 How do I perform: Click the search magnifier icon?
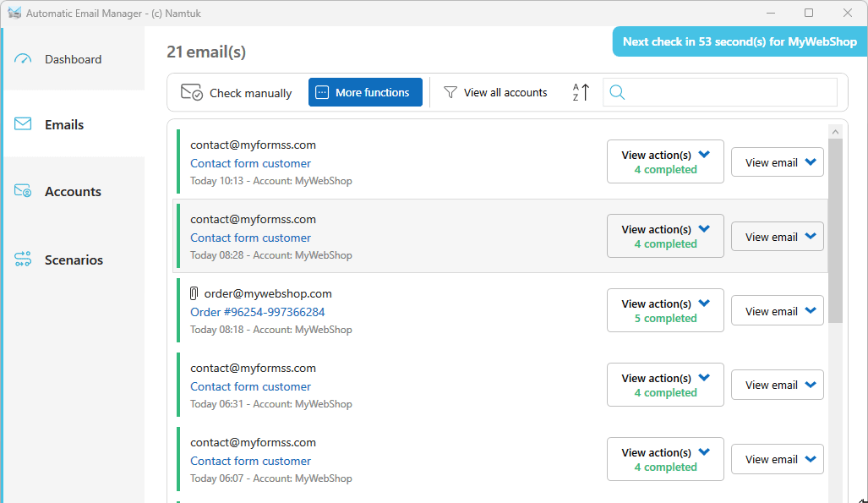(617, 92)
